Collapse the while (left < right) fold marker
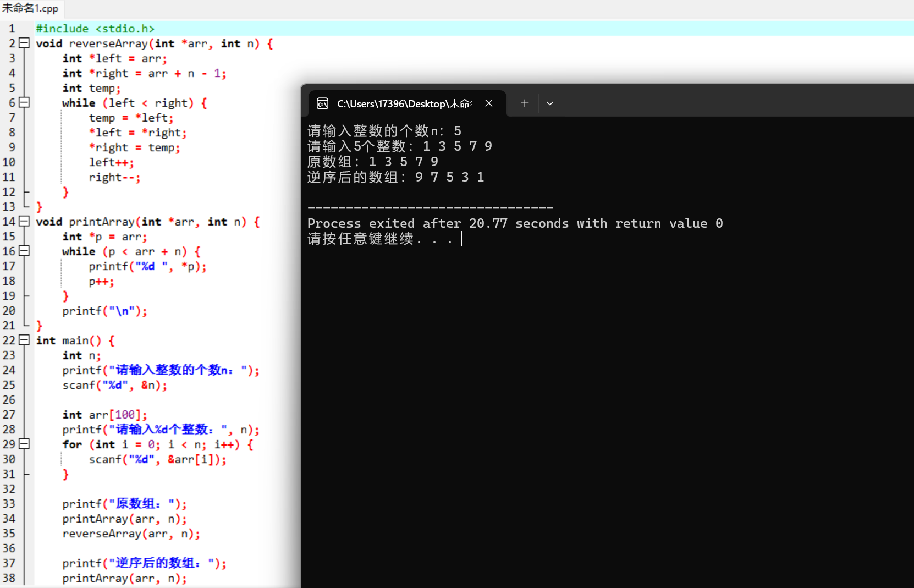914x588 pixels. 24,102
